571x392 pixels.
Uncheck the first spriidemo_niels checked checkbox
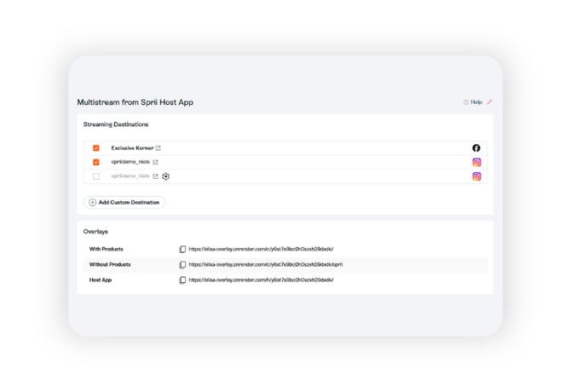click(96, 162)
